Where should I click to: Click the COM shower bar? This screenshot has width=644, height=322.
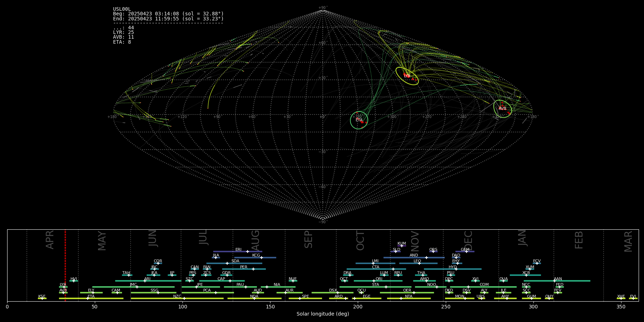click(x=483, y=287)
